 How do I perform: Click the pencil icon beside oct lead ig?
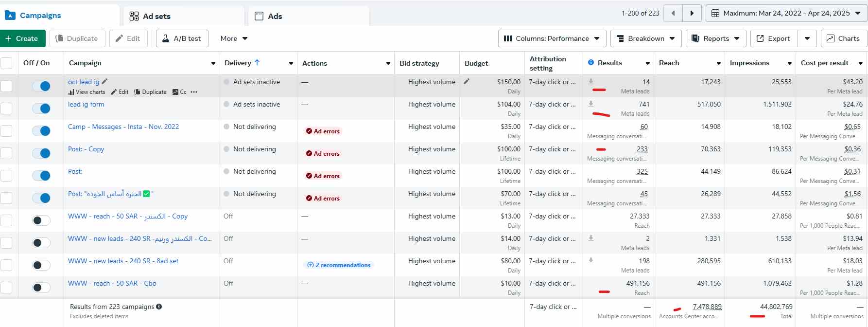point(104,82)
